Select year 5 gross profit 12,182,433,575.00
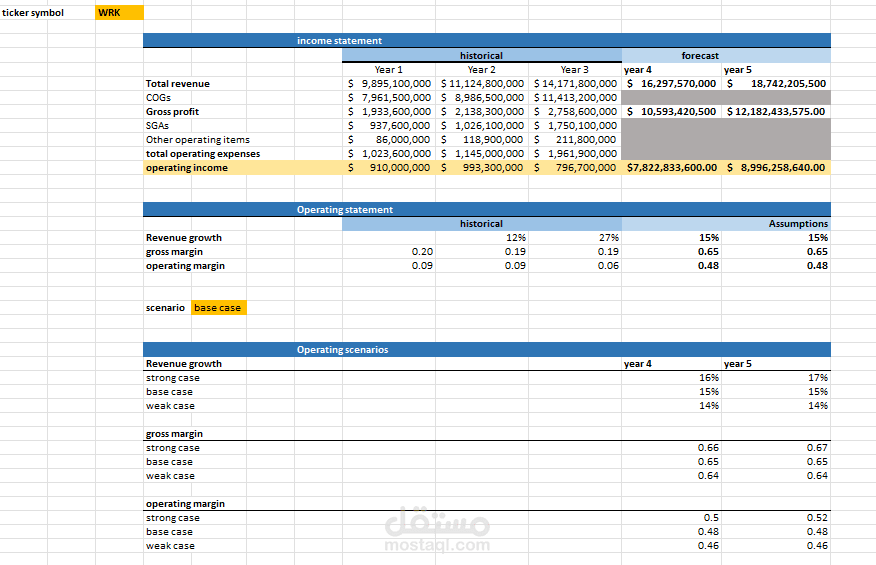Image resolution: width=876 pixels, height=565 pixels. pos(776,111)
